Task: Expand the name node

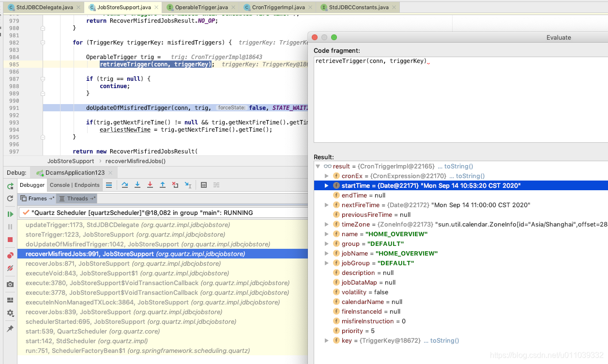Action: click(x=327, y=234)
